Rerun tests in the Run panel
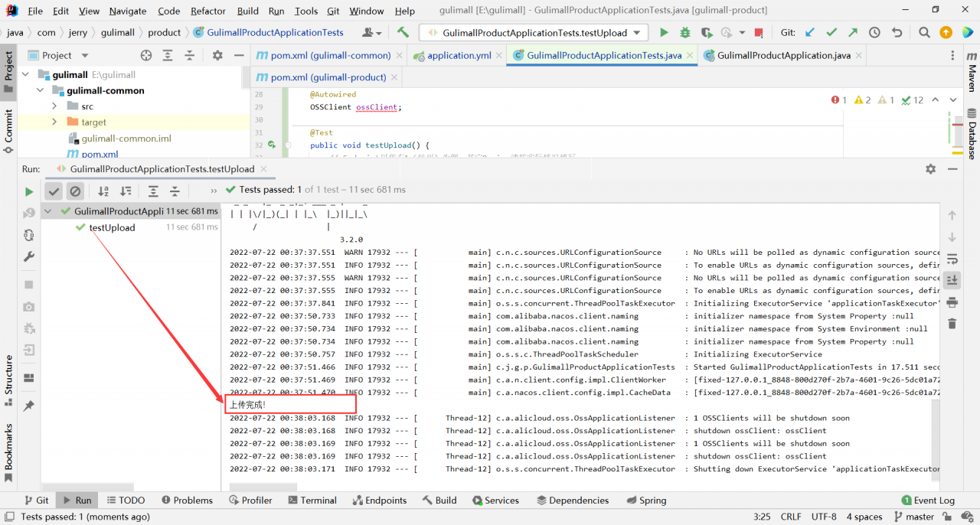The image size is (980, 525). pyautogui.click(x=29, y=191)
